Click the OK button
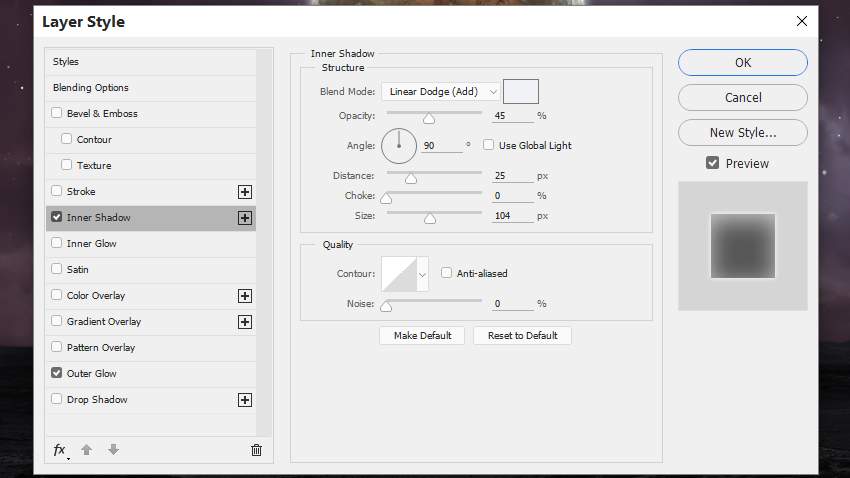 tap(743, 62)
